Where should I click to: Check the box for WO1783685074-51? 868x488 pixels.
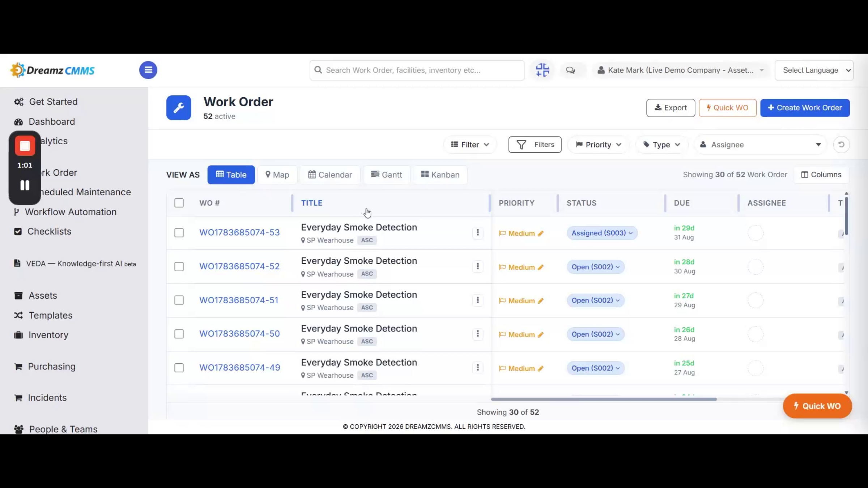179,300
